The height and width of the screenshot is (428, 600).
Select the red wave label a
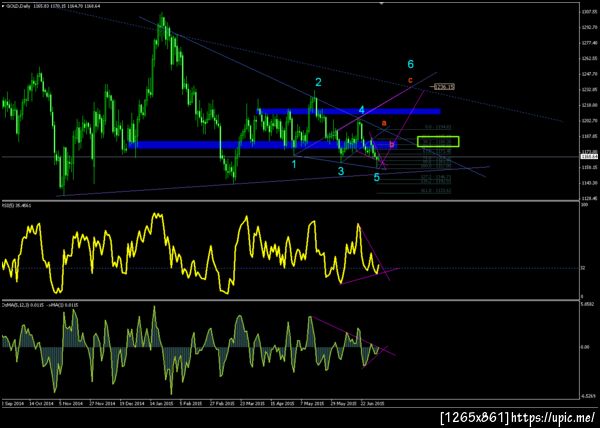385,123
